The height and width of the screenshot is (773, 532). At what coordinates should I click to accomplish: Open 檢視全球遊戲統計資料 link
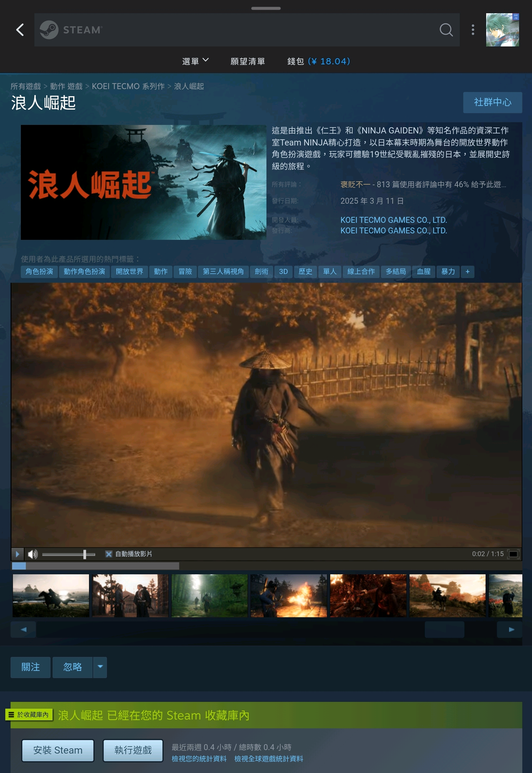(269, 759)
